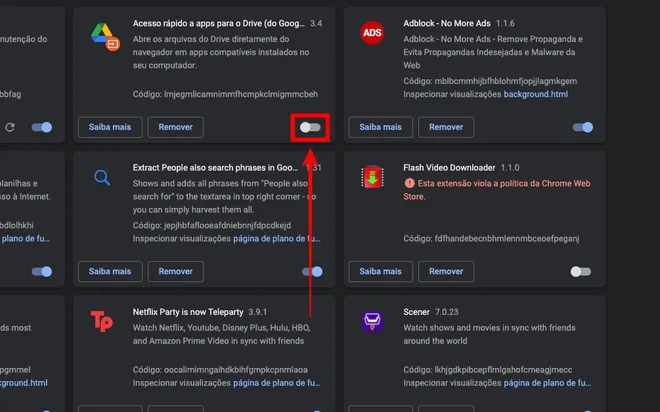Remove the Adblock - No More Ads extension

pyautogui.click(x=446, y=127)
